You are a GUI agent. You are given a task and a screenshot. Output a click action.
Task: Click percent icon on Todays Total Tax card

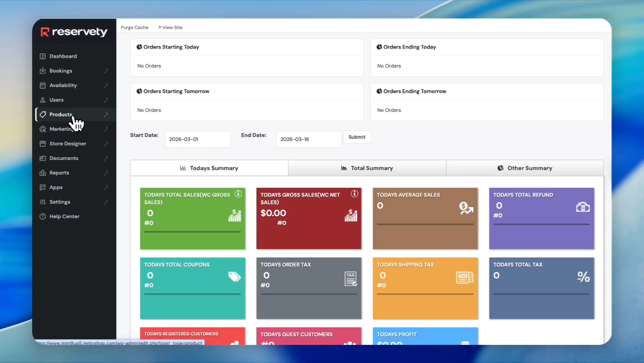(583, 277)
